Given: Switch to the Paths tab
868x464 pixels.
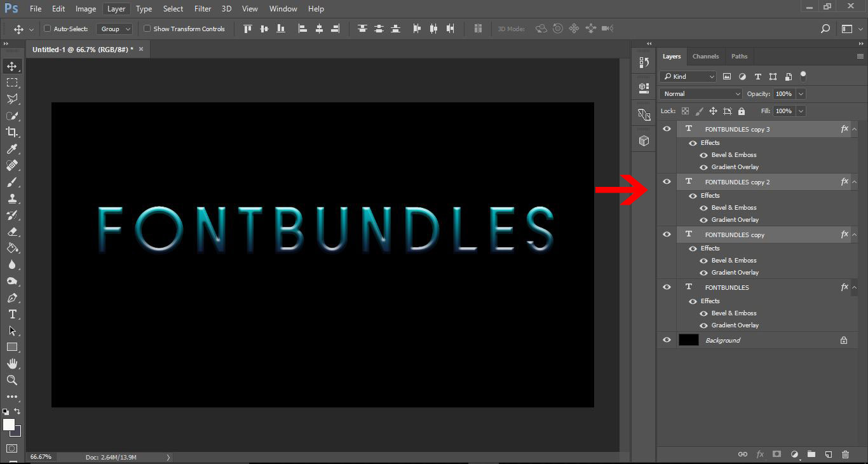Looking at the screenshot, I should pos(739,57).
